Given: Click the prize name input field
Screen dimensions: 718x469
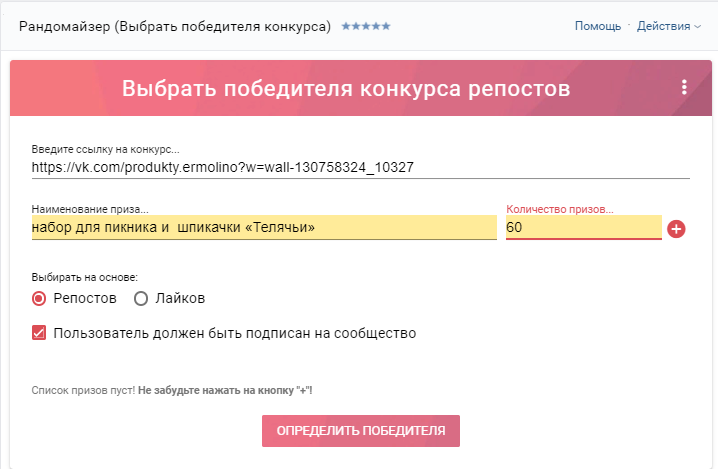Looking at the screenshot, I should pyautogui.click(x=264, y=227).
